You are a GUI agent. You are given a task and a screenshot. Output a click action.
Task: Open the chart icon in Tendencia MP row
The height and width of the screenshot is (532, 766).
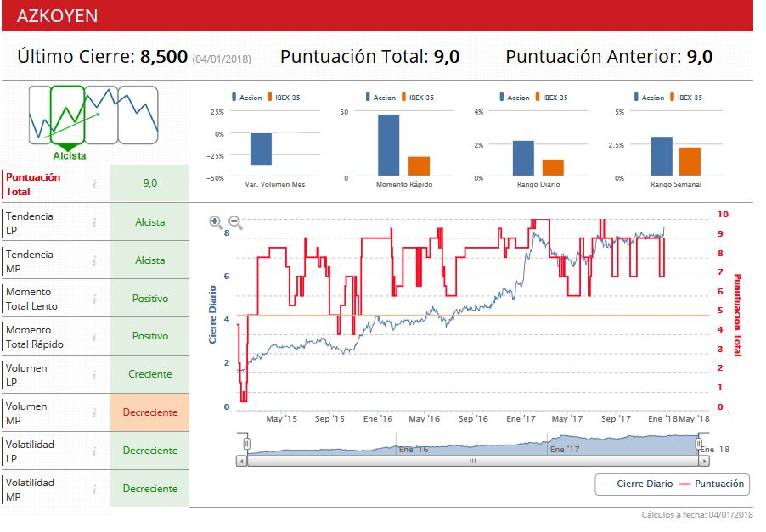94,261
